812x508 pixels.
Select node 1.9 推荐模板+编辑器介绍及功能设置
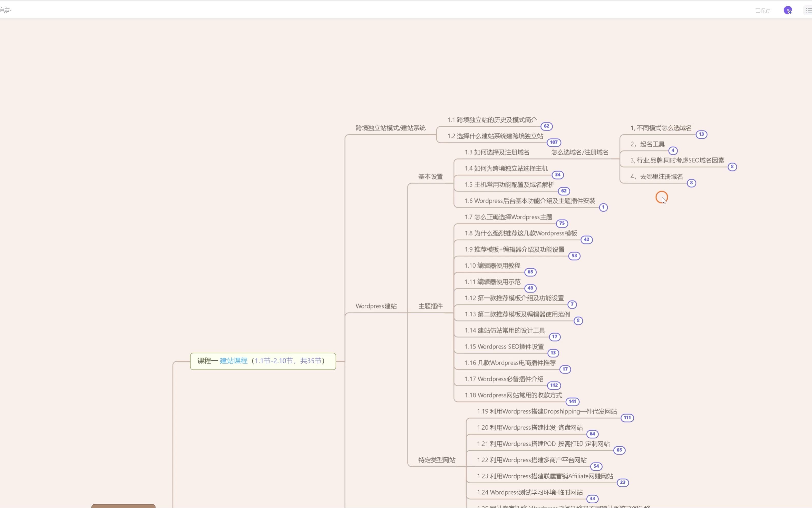[514, 249]
